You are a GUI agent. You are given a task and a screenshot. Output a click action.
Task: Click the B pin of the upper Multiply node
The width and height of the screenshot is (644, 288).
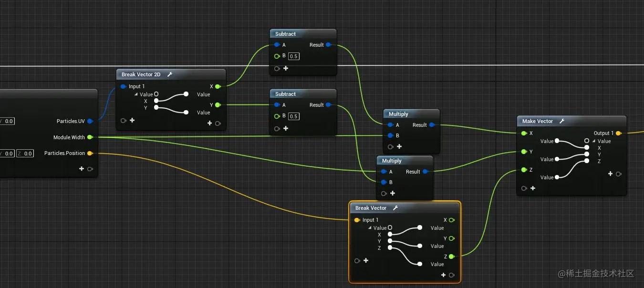point(390,135)
